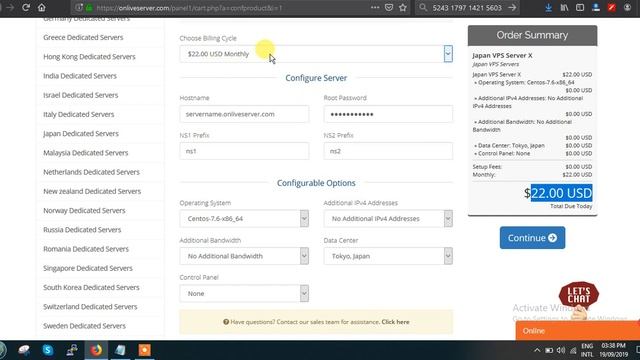Viewport: 640px width, 360px height.
Task: Open Switzerland Dedicated Servers
Action: 90,306
